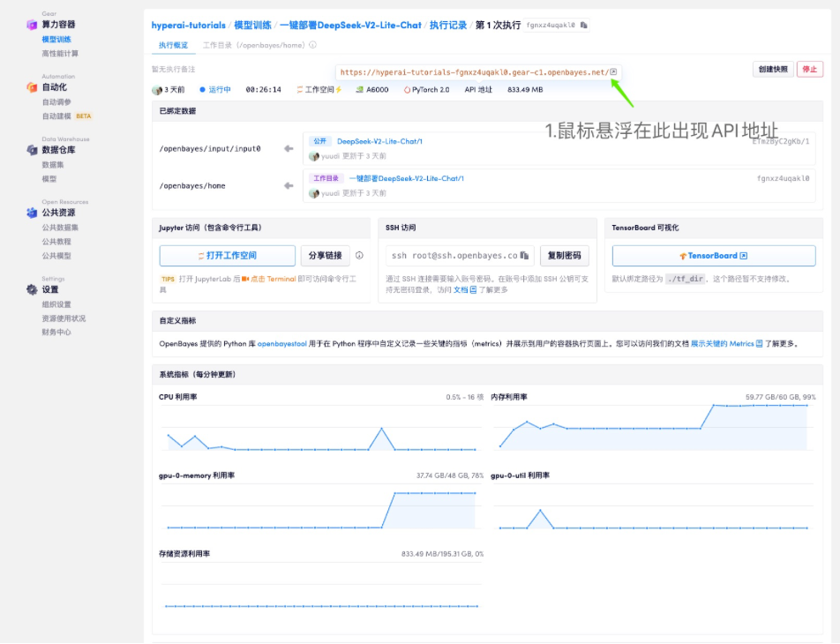Open 财务中心 in the sidebar
Viewport: 840px width, 644px height.
56,333
